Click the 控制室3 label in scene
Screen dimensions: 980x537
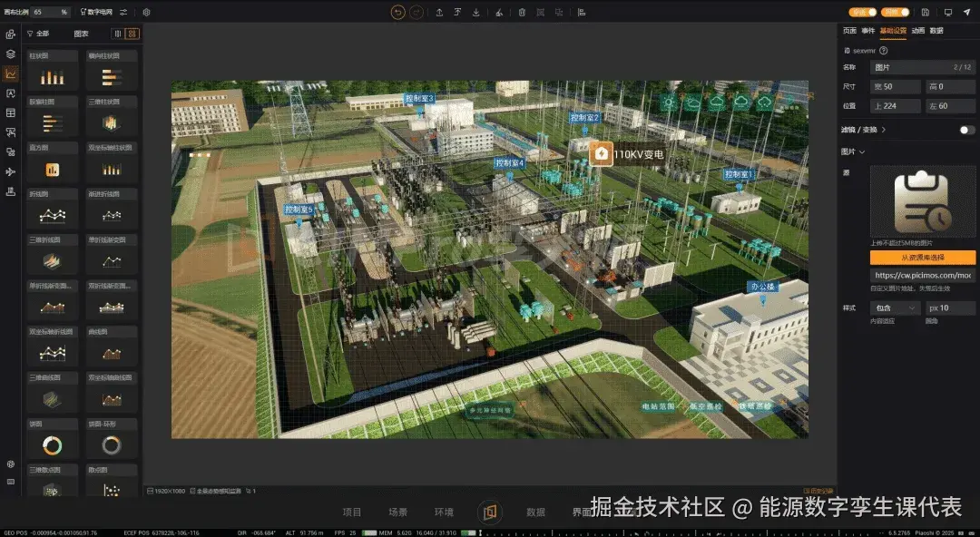pos(418,98)
